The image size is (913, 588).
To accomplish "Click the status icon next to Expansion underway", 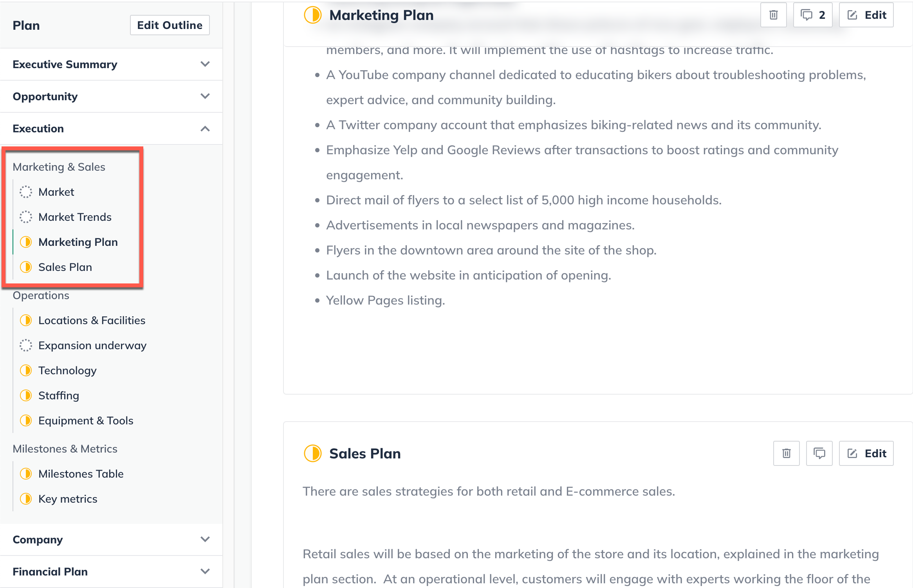I will (26, 345).
